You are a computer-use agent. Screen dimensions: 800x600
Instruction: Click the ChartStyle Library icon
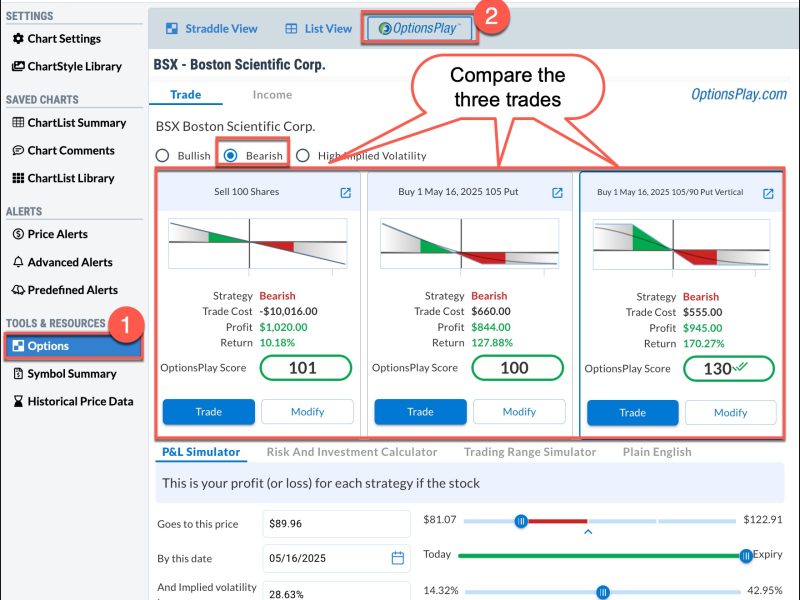click(18, 66)
